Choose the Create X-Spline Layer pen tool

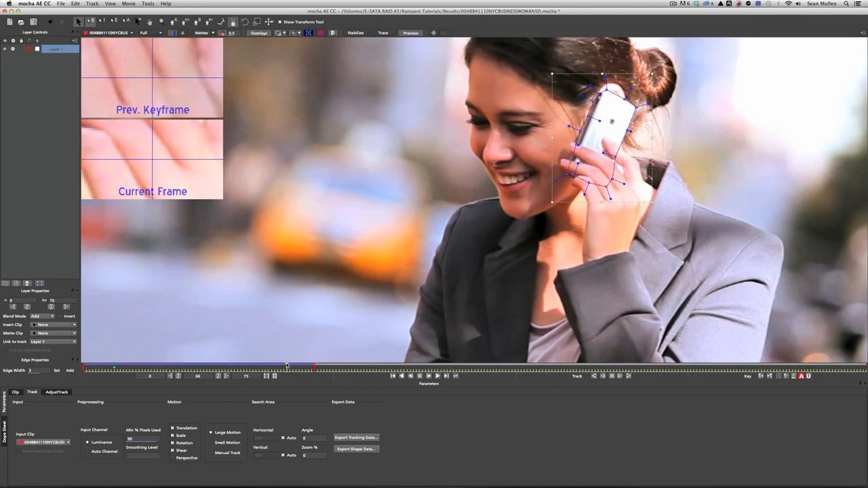174,22
